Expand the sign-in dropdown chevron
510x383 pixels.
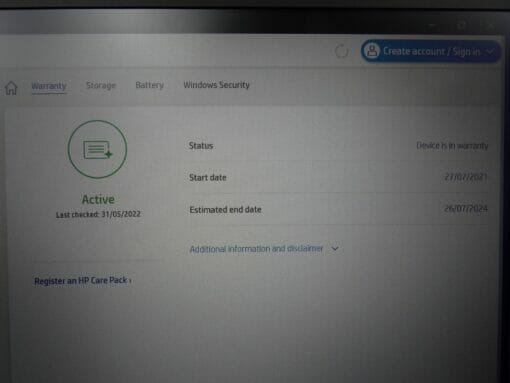pyautogui.click(x=490, y=51)
